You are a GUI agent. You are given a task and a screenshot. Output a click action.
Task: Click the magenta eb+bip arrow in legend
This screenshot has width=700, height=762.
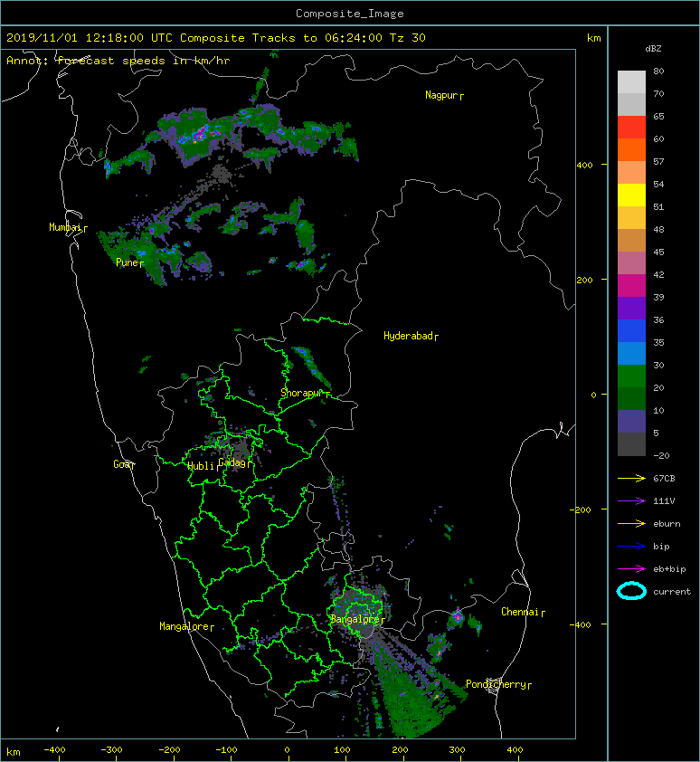[x=631, y=568]
